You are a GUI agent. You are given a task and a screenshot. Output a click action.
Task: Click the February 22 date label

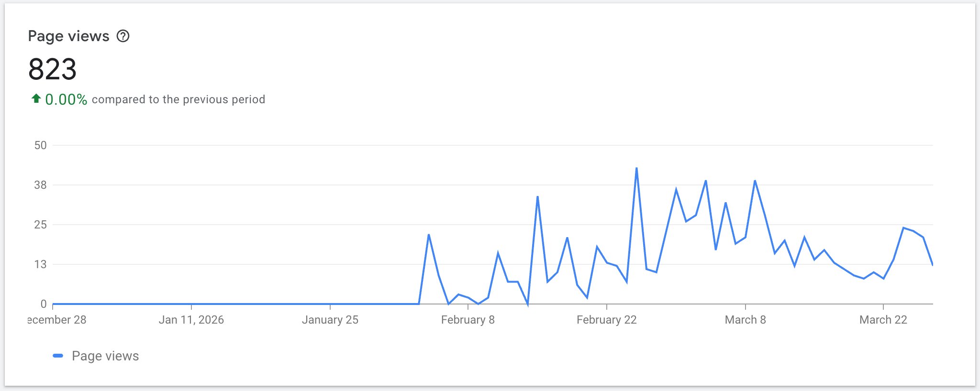pyautogui.click(x=606, y=320)
